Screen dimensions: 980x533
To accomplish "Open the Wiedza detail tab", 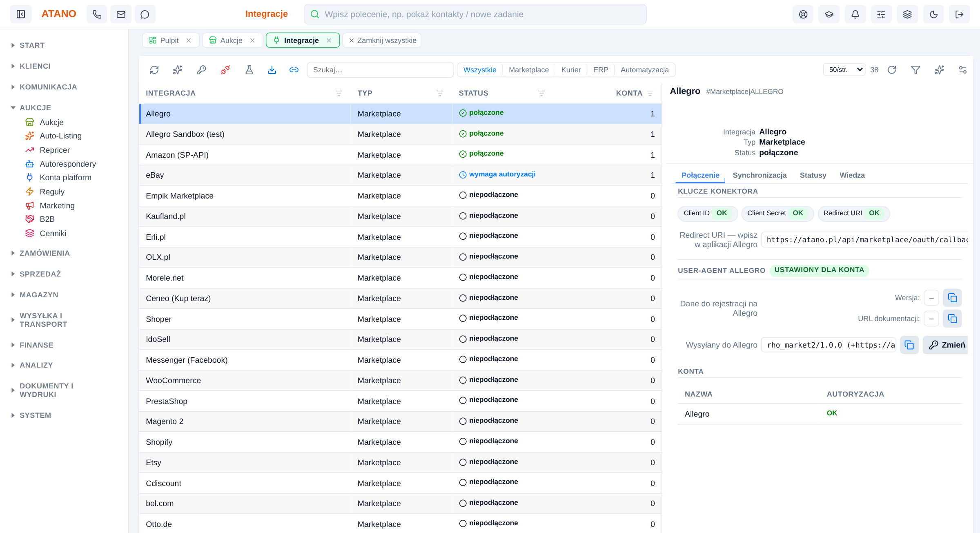I will 852,175.
